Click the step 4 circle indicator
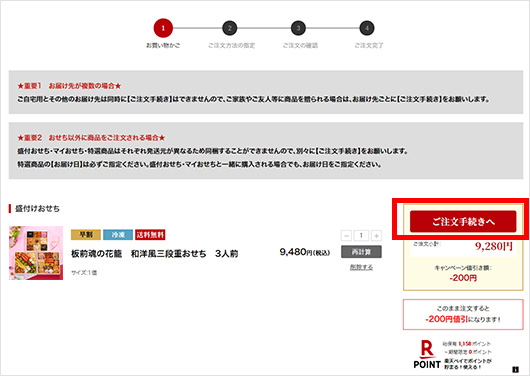 coord(367,28)
